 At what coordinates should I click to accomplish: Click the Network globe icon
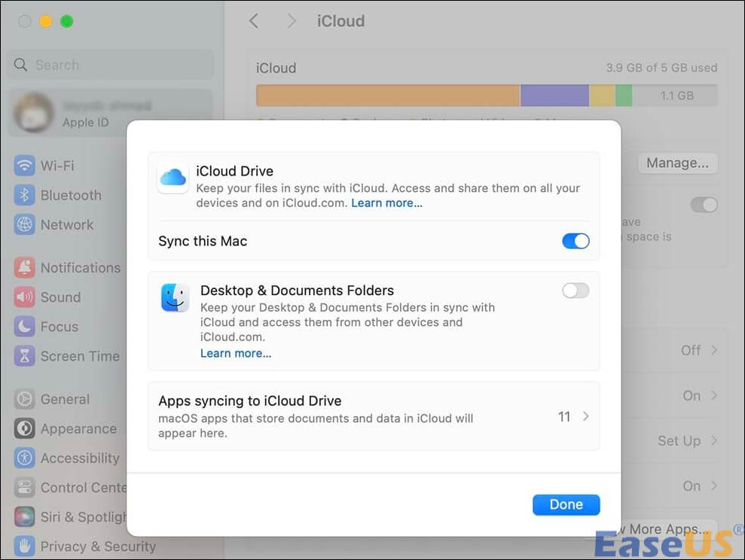click(25, 224)
